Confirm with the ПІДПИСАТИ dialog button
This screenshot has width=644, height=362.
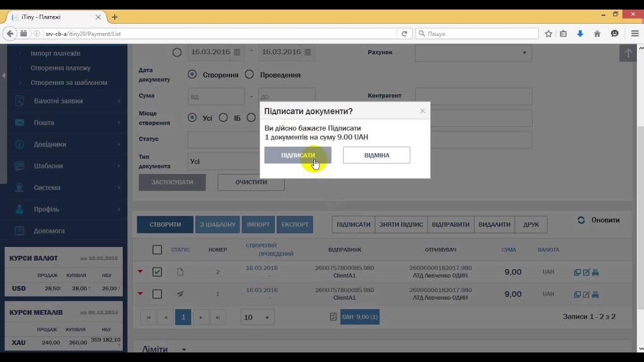(x=298, y=155)
